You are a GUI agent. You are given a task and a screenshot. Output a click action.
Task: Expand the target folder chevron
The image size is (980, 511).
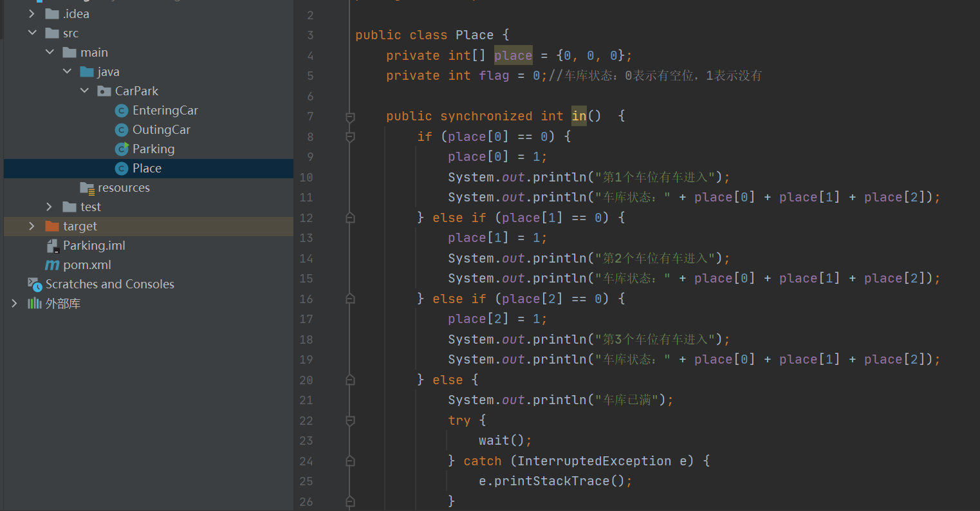coord(32,226)
